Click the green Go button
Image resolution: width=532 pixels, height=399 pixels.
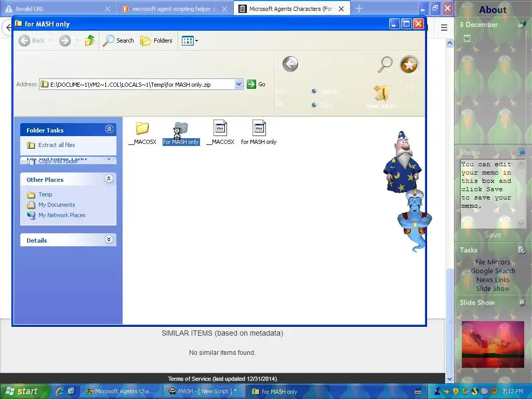coord(256,84)
